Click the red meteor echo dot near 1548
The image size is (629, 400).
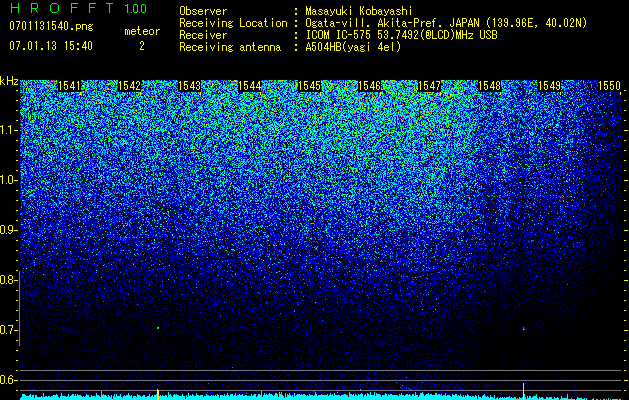click(523, 328)
